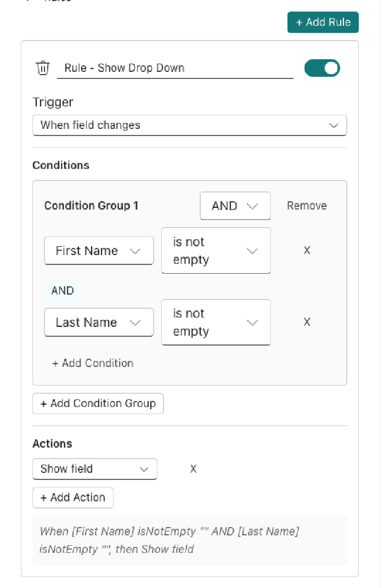This screenshot has width=384, height=588.
Task: Click the rule name input field
Action: coord(176,67)
